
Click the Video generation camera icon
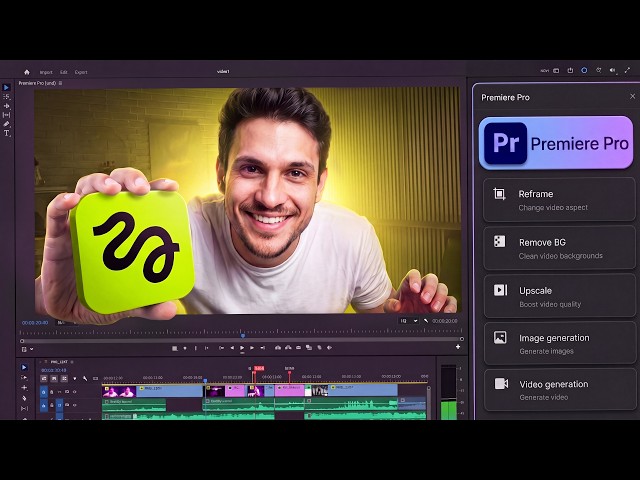[x=501, y=384]
